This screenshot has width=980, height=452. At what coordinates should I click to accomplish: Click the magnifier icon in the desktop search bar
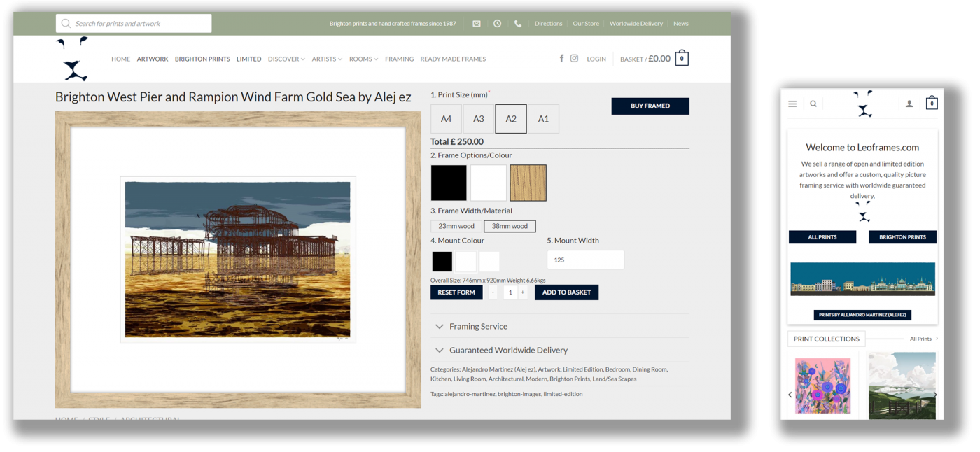tap(66, 23)
